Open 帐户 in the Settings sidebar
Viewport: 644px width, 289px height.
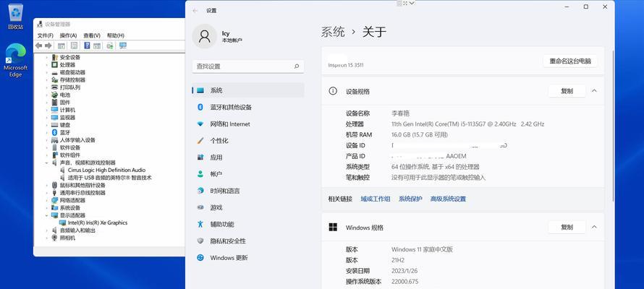point(248,174)
